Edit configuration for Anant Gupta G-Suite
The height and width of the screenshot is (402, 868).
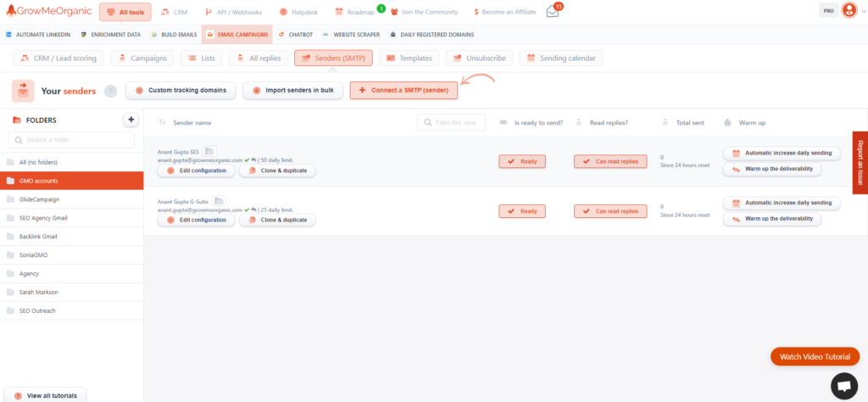[196, 220]
